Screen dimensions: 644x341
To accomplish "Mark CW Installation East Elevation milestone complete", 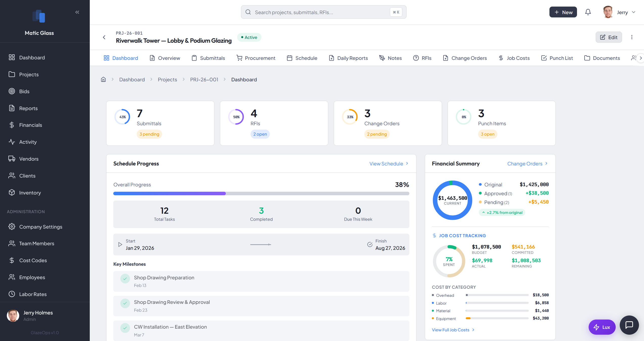I will point(125,328).
